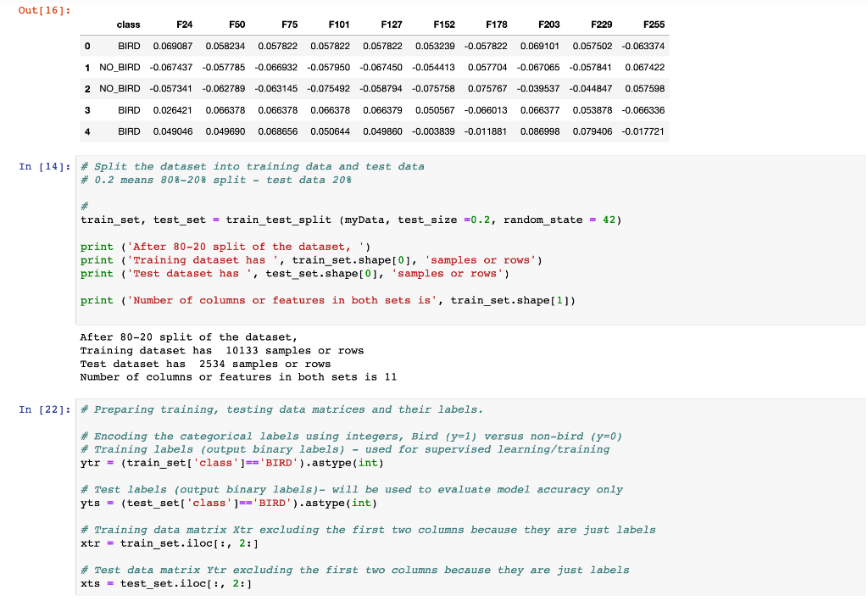Viewport: 868px width, 601px height.
Task: Select the xtr = train_set.iloc line
Action: [170, 543]
